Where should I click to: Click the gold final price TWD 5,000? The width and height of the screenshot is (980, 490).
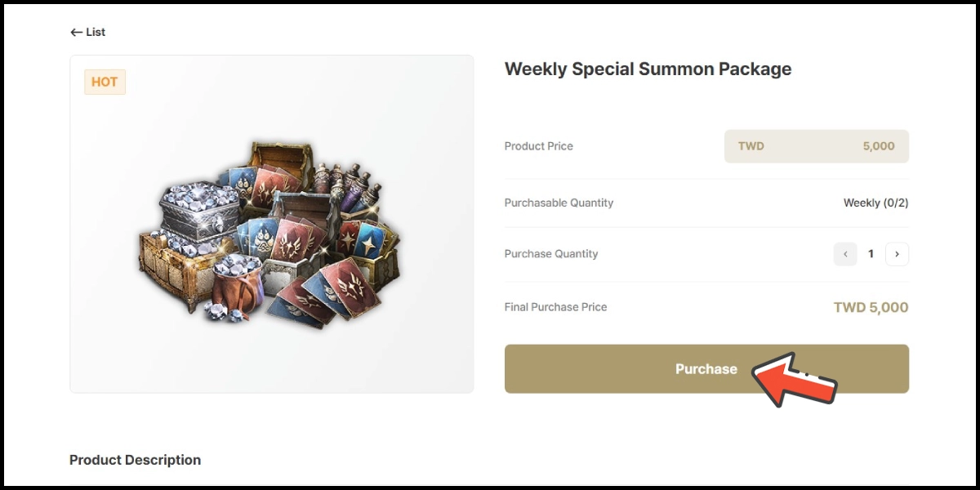click(x=871, y=308)
